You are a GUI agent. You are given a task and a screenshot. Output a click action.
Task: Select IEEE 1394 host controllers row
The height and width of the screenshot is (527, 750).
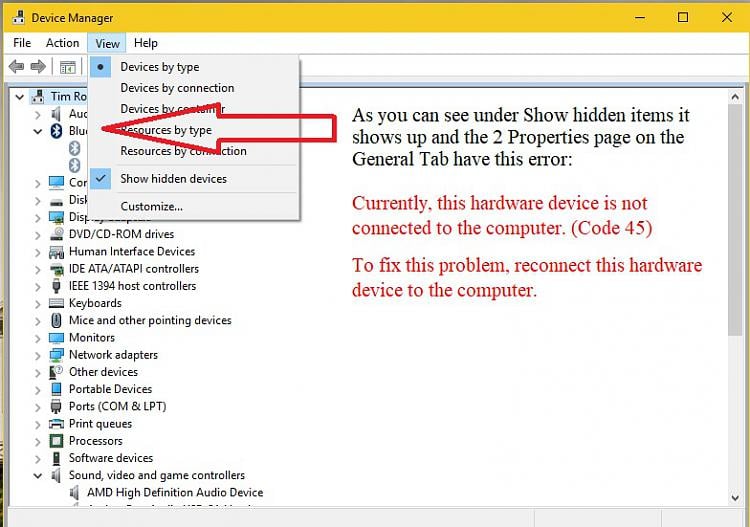click(132, 286)
